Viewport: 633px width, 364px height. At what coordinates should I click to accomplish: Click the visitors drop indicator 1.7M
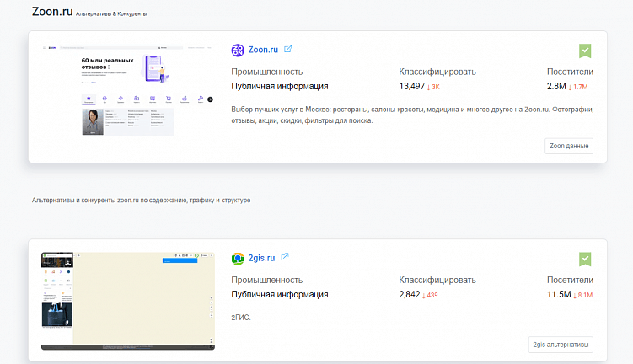(x=578, y=87)
